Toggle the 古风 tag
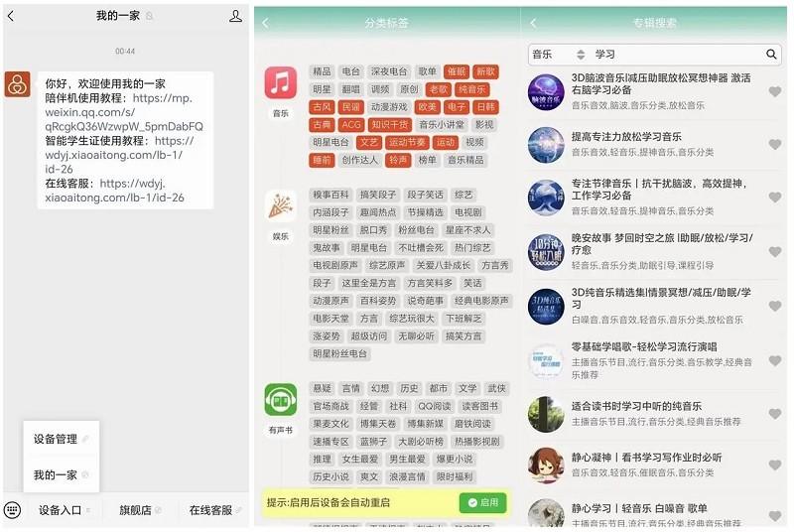Viewport: 794px width, 532px height. [x=322, y=107]
